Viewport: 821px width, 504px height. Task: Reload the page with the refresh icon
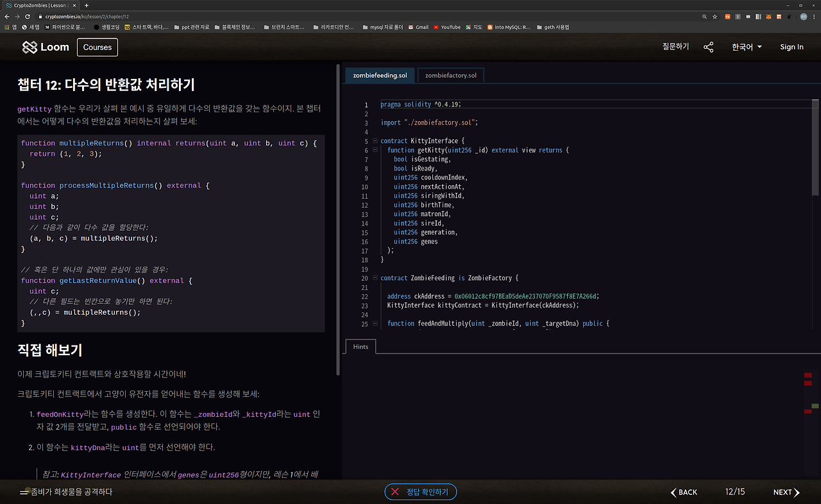tap(26, 16)
